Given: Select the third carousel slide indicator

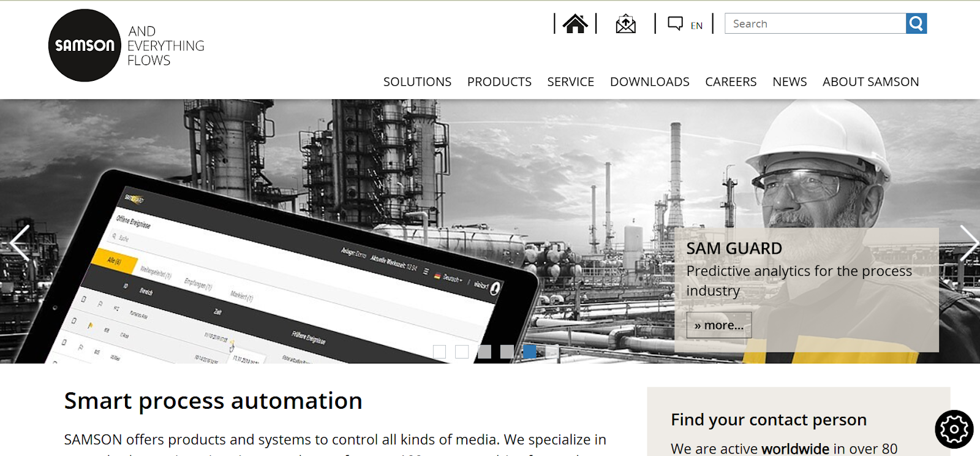Looking at the screenshot, I should 484,351.
